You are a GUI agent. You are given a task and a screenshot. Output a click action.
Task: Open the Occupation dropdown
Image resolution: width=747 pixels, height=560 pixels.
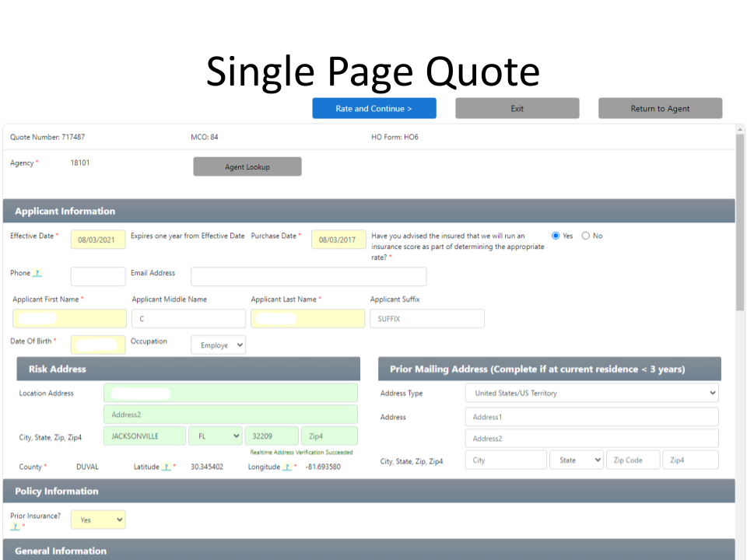(x=218, y=345)
